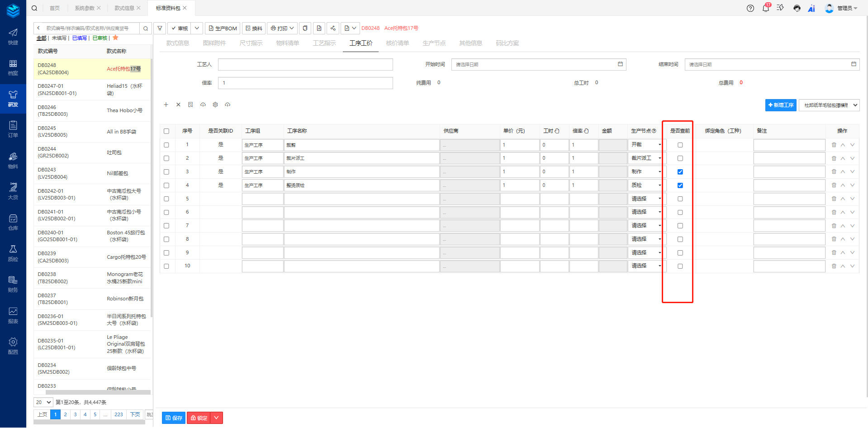Open the 生产节点 dropdown in row 5

coord(645,199)
